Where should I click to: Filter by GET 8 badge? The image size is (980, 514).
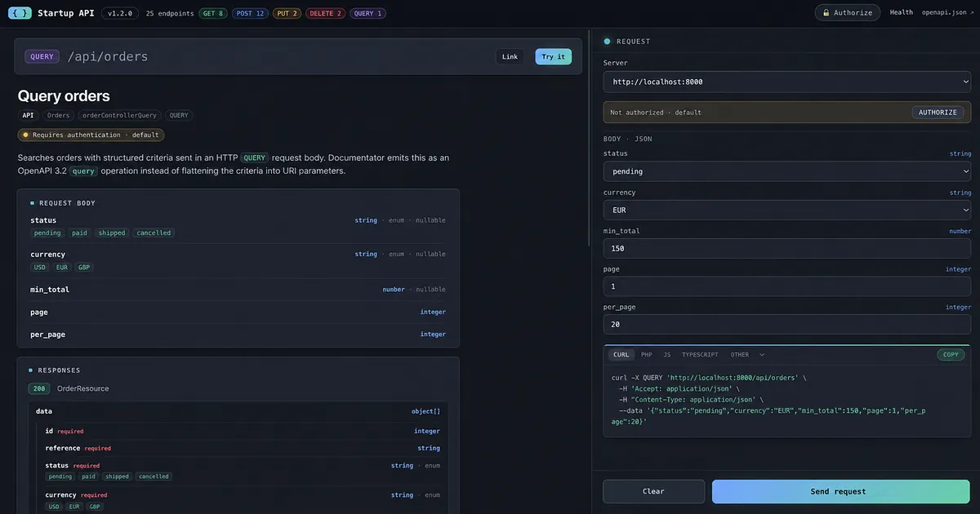(213, 13)
